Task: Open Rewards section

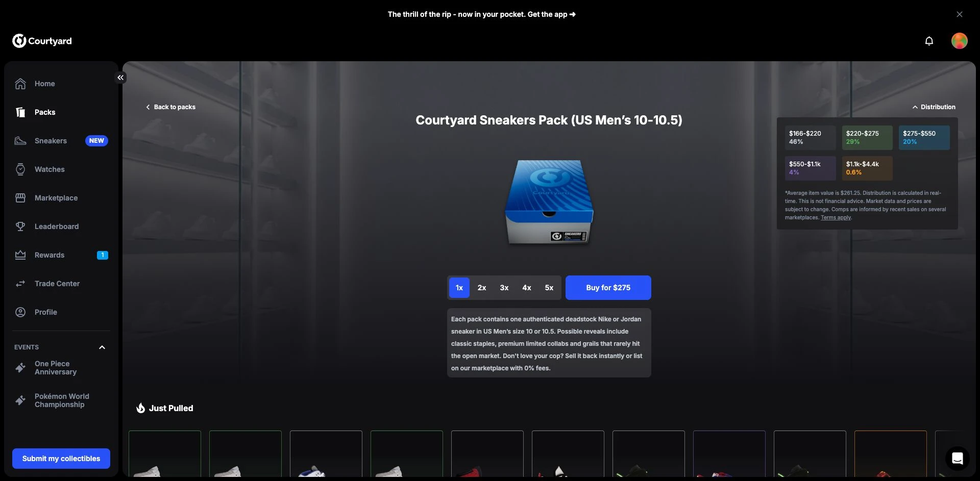Action: pos(61,255)
